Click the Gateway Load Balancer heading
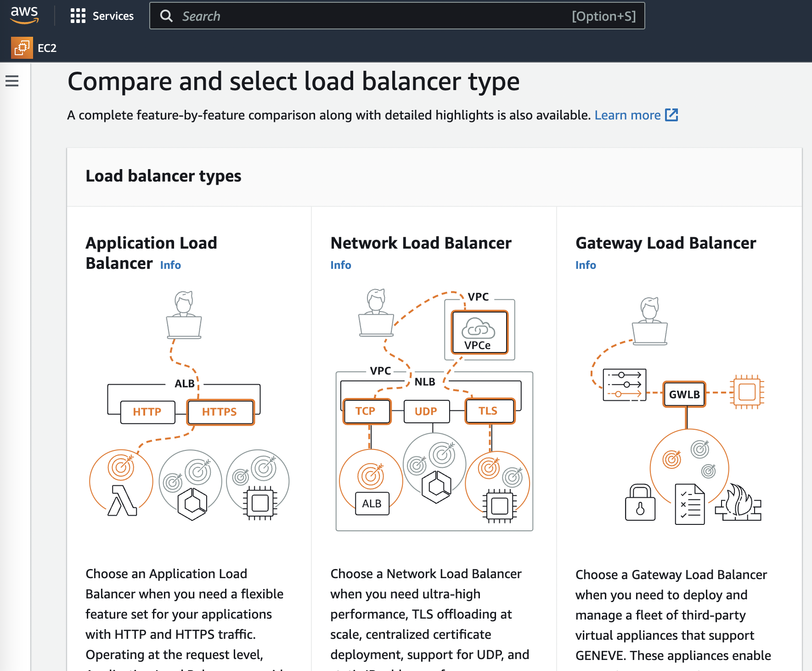Viewport: 812px width, 671px height. tap(665, 243)
